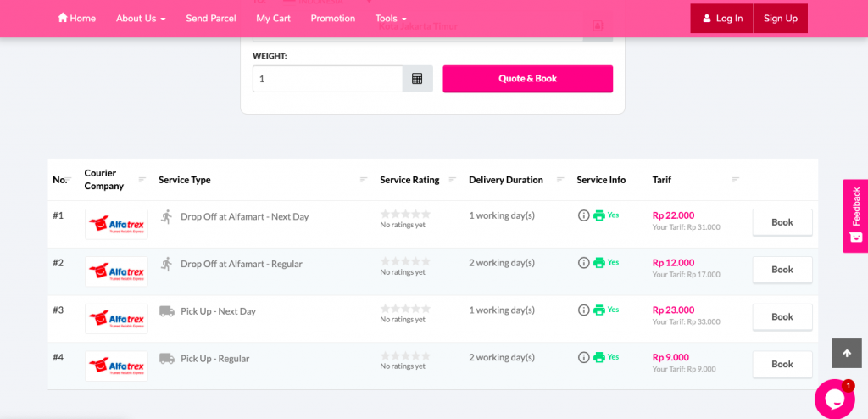Click the scroll-to-top arrow button

point(846,353)
